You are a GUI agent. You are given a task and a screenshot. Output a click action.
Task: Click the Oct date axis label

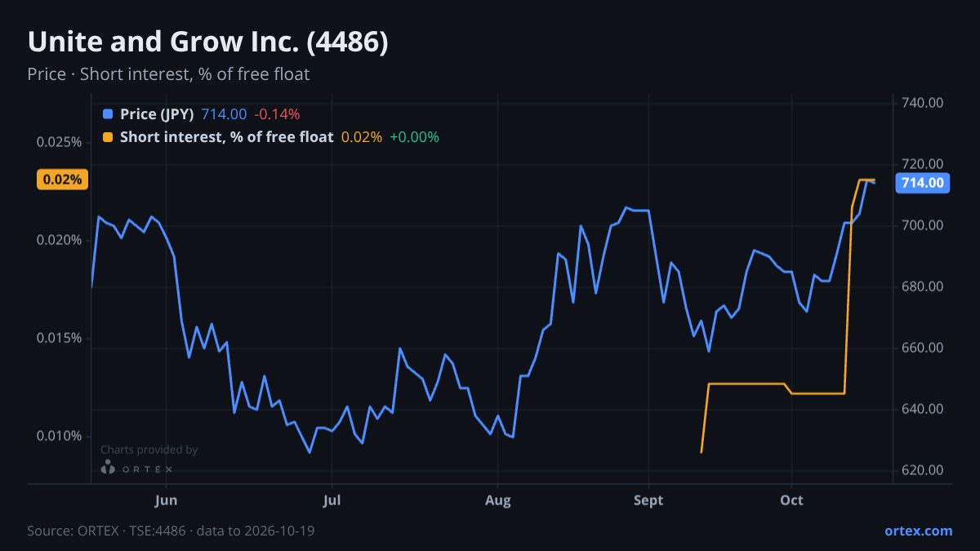click(x=791, y=500)
